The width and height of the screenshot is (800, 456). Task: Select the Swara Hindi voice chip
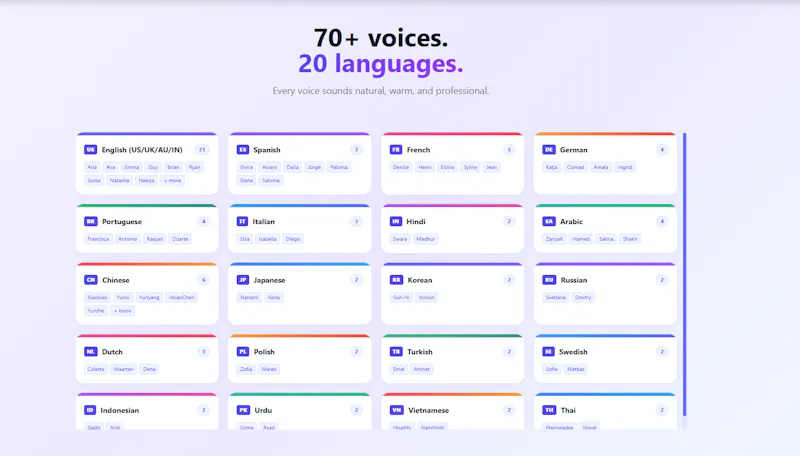tap(400, 239)
